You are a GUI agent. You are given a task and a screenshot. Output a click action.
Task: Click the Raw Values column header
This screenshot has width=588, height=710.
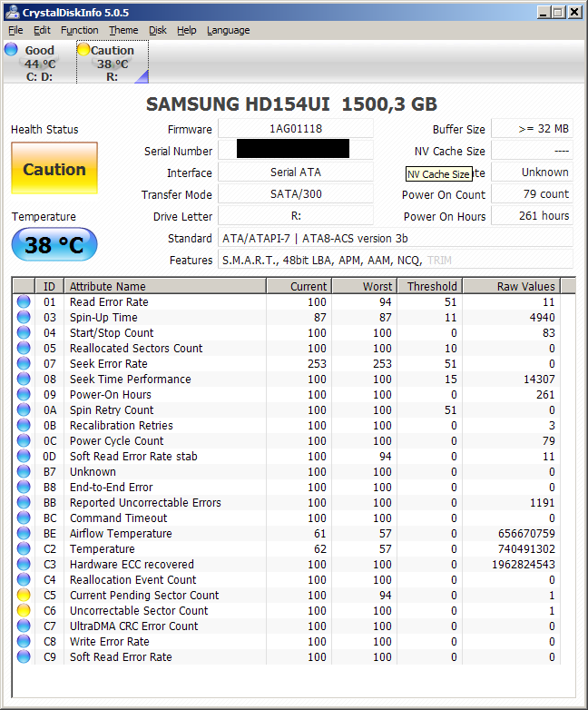tap(512, 286)
